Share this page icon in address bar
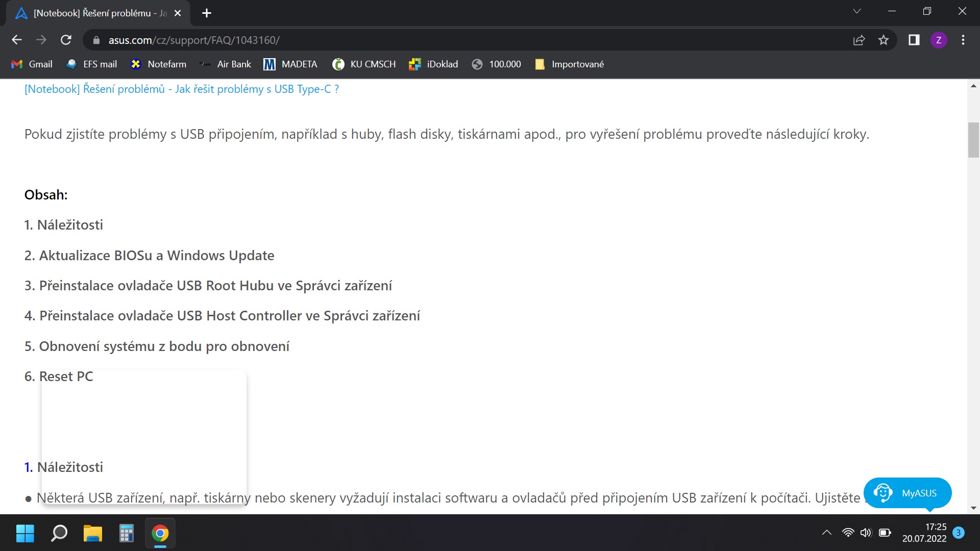980x551 pixels. [859, 40]
